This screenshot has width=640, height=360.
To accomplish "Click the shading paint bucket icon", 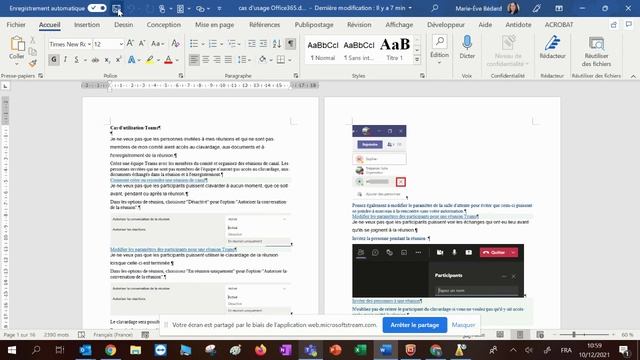I will point(262,60).
